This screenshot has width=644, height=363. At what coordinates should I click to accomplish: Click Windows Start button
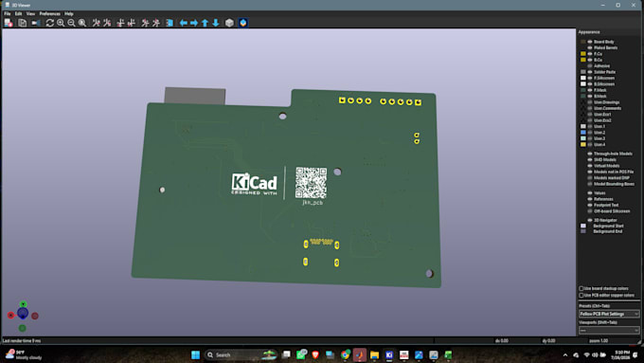[195, 354]
